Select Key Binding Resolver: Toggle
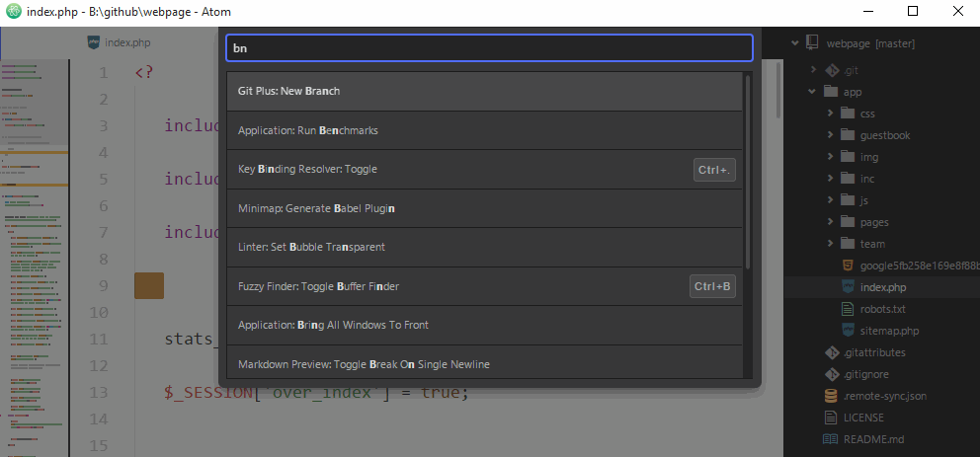 (484, 169)
